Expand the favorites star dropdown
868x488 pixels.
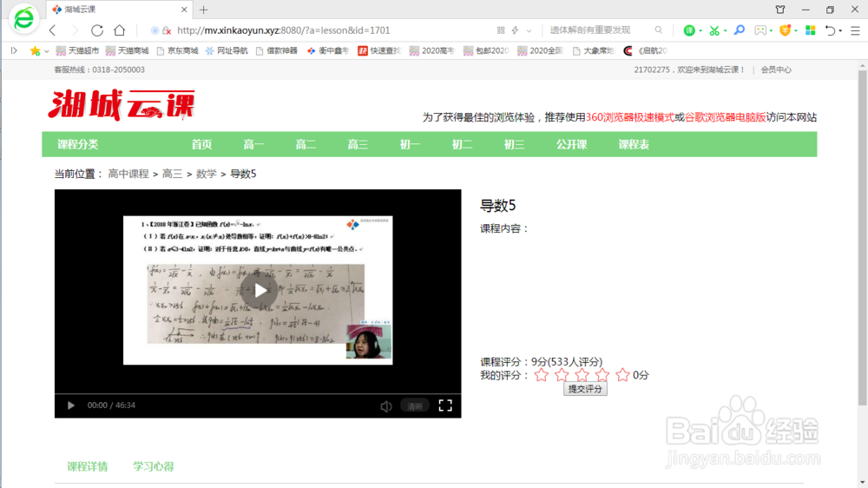click(47, 51)
